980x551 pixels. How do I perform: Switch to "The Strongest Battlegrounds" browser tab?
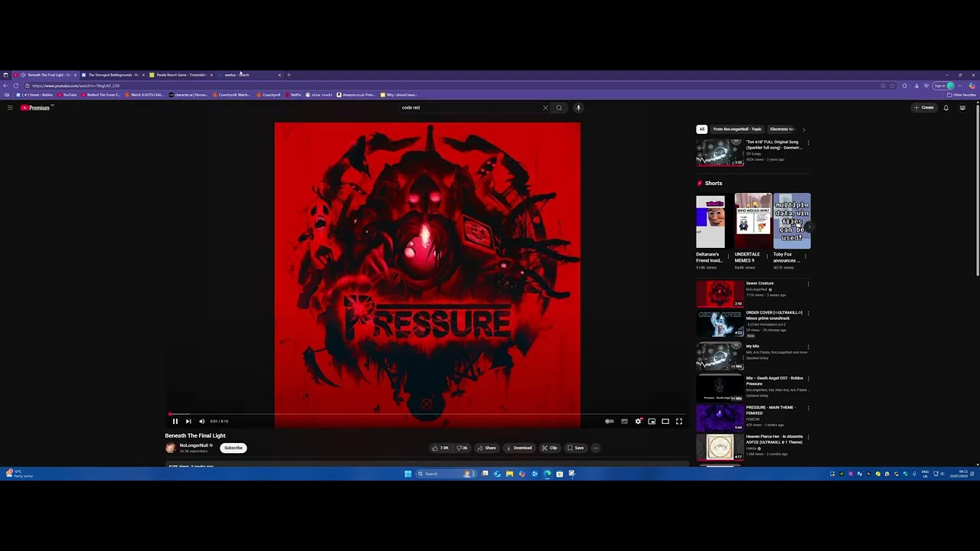point(113,75)
